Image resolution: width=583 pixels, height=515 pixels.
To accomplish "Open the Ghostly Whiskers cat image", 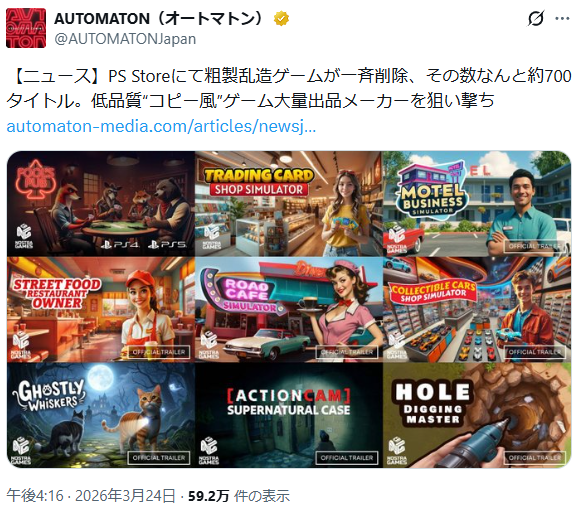I will tap(101, 415).
